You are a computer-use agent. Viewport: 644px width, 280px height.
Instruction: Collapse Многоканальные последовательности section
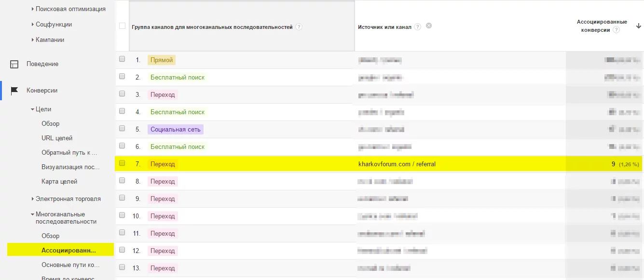point(32,214)
